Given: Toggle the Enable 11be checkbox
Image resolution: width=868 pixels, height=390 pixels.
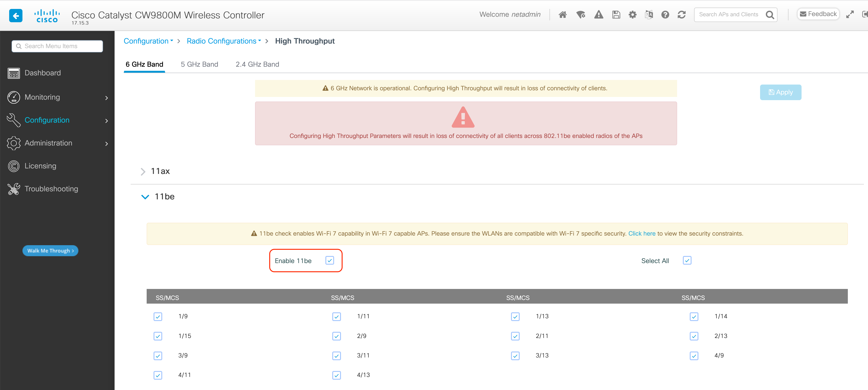Looking at the screenshot, I should pyautogui.click(x=330, y=260).
